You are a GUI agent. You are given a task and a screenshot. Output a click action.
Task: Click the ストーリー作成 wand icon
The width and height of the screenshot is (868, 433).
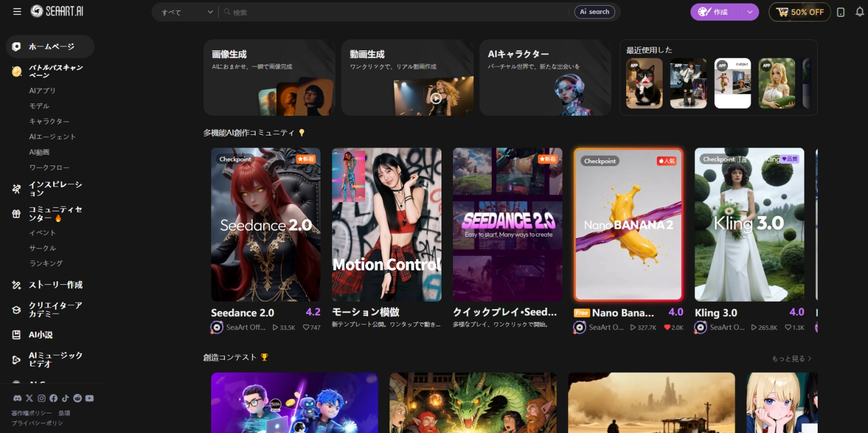click(x=17, y=285)
